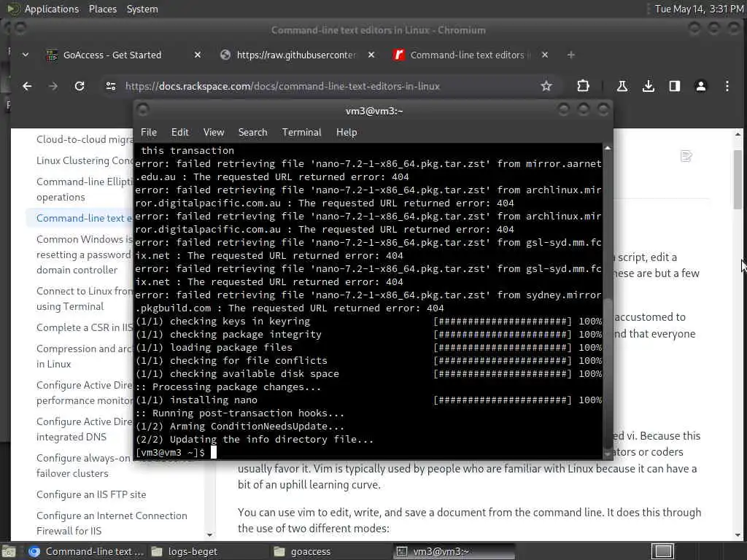Open the terminal View menu

coord(214,133)
